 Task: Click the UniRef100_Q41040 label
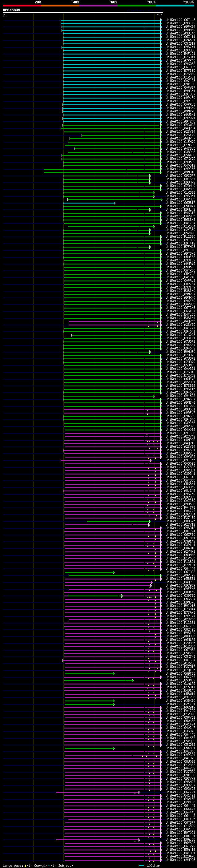pos(180,406)
